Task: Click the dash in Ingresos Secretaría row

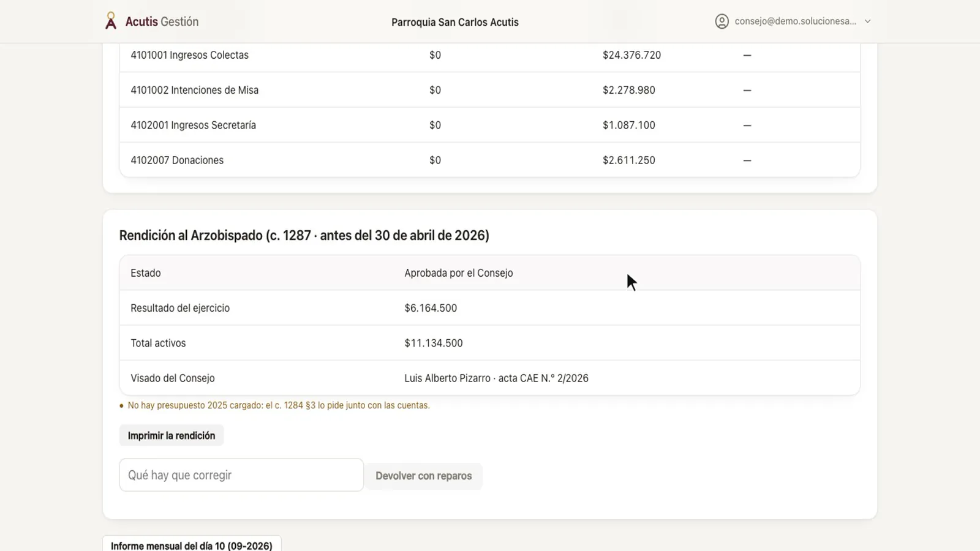Action: pos(747,125)
